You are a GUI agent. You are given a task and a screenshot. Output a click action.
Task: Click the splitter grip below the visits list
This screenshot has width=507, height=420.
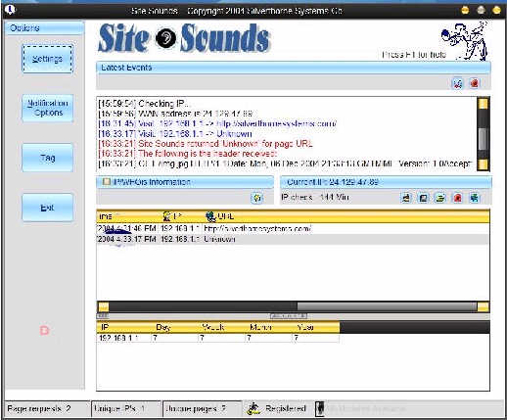(x=289, y=316)
